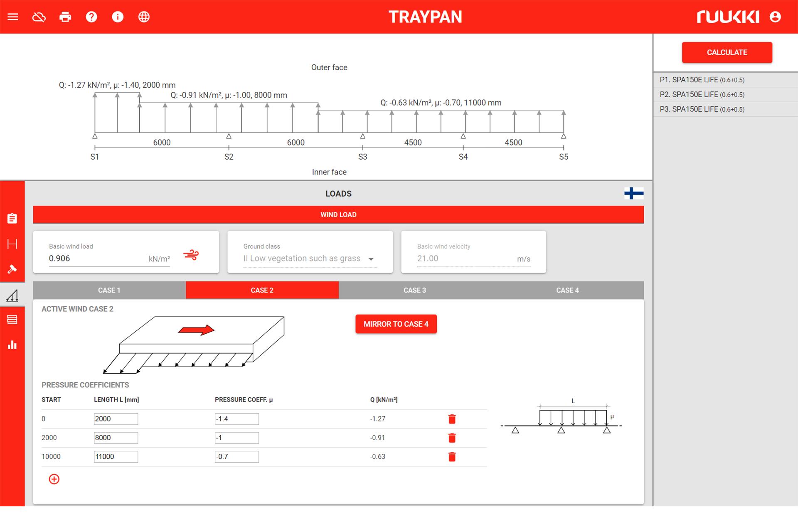Screen dimensions: 798x532
Task: Select the CASE 2 tab
Action: tap(262, 290)
